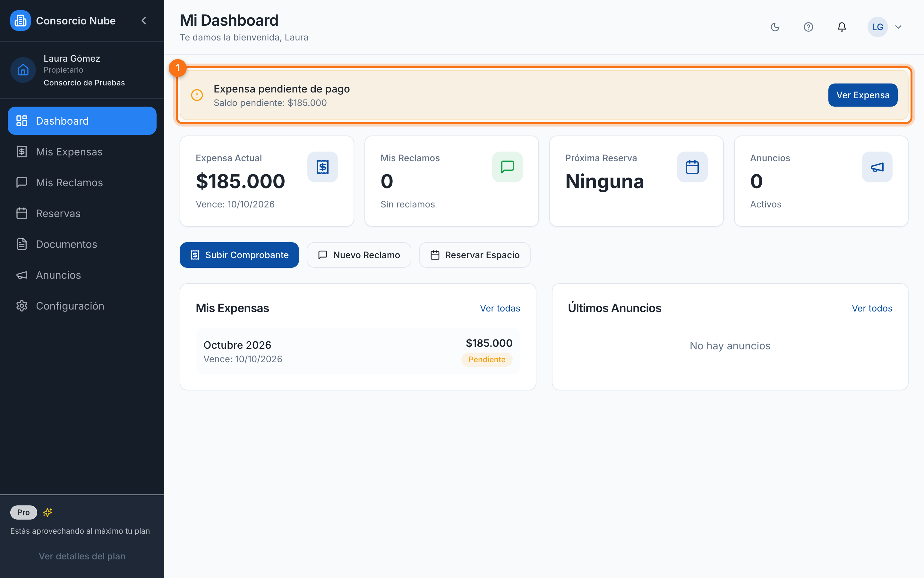Click the sparkle icon next to Pro
924x578 pixels.
coord(48,512)
